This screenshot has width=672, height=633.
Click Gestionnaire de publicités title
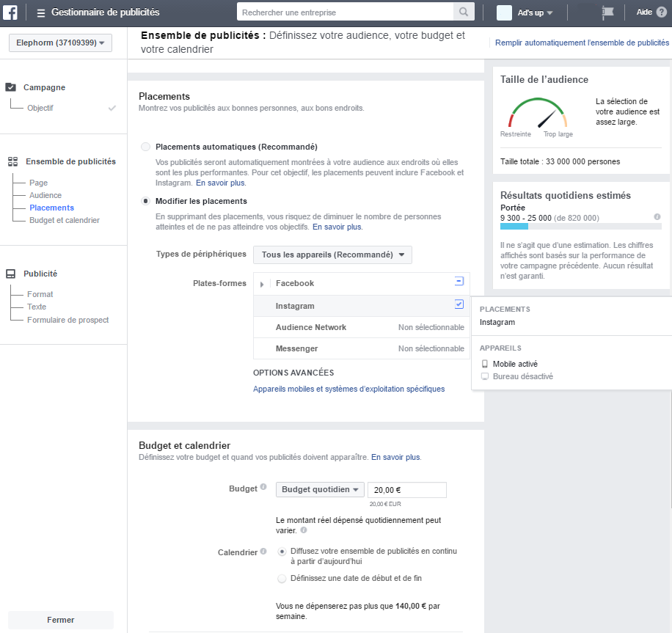tap(106, 12)
